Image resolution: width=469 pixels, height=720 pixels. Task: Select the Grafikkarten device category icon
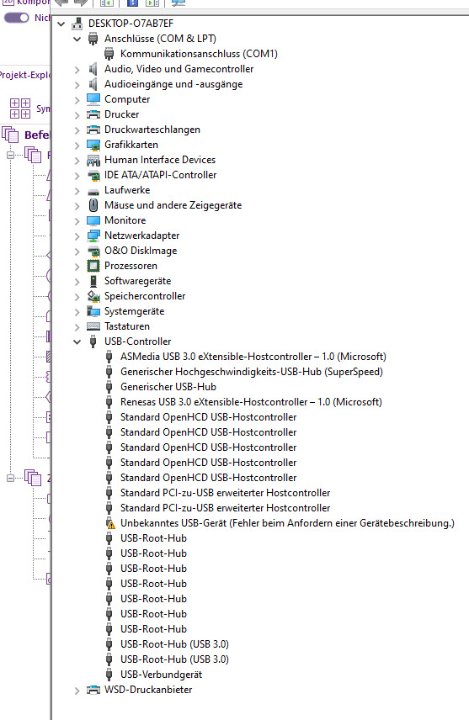[x=93, y=145]
